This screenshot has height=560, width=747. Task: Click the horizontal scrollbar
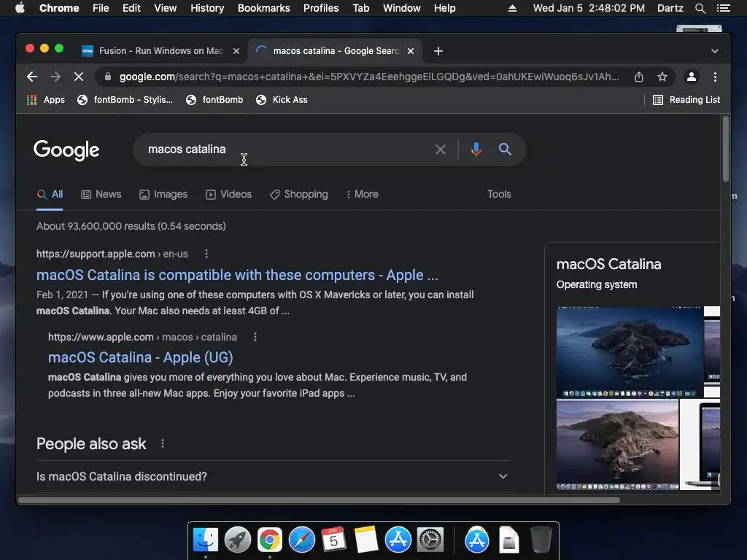(320, 500)
